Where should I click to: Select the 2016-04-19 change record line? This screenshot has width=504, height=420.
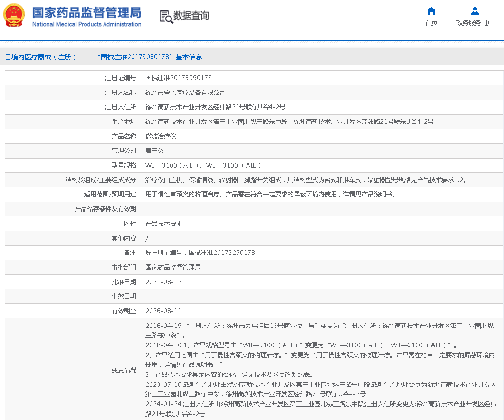point(320,330)
